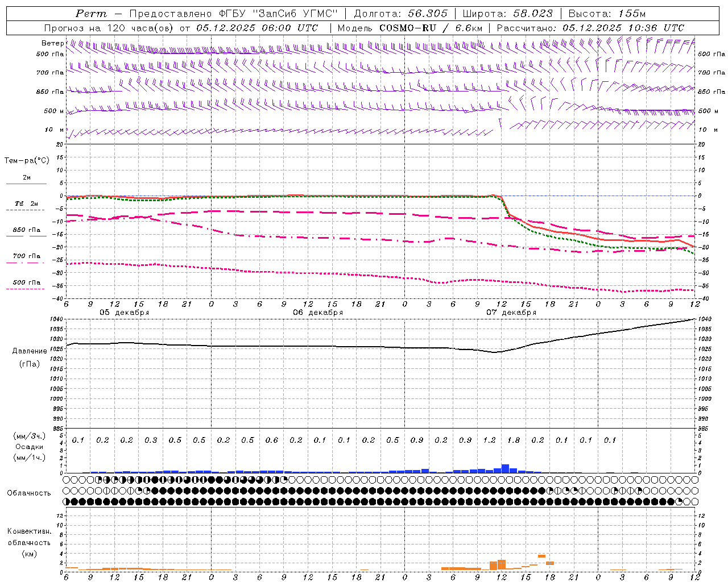This screenshot has width=728, height=582.
Task: Click the Облачность panel label
Action: coord(29,493)
